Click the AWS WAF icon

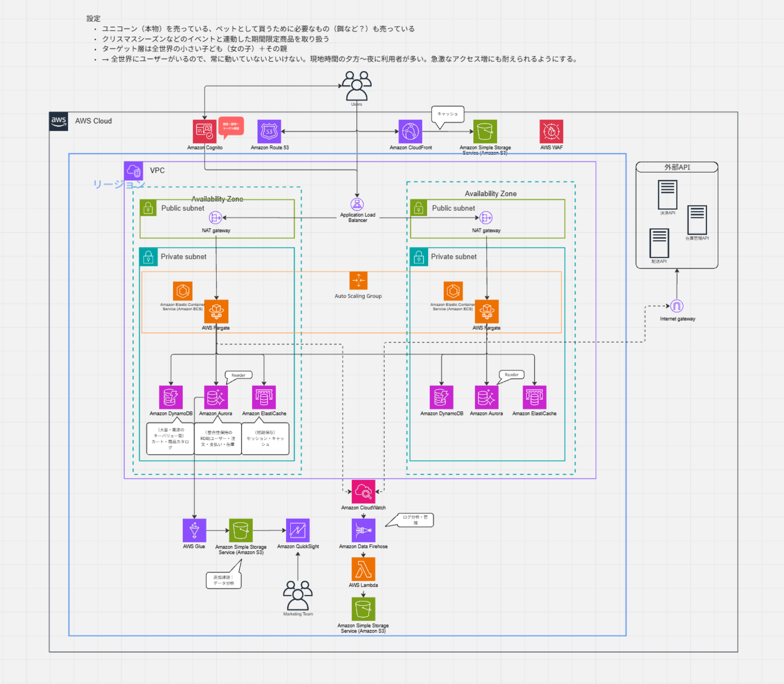551,131
